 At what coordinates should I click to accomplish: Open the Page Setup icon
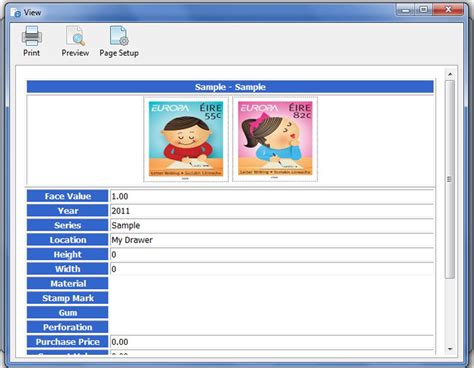click(x=119, y=36)
